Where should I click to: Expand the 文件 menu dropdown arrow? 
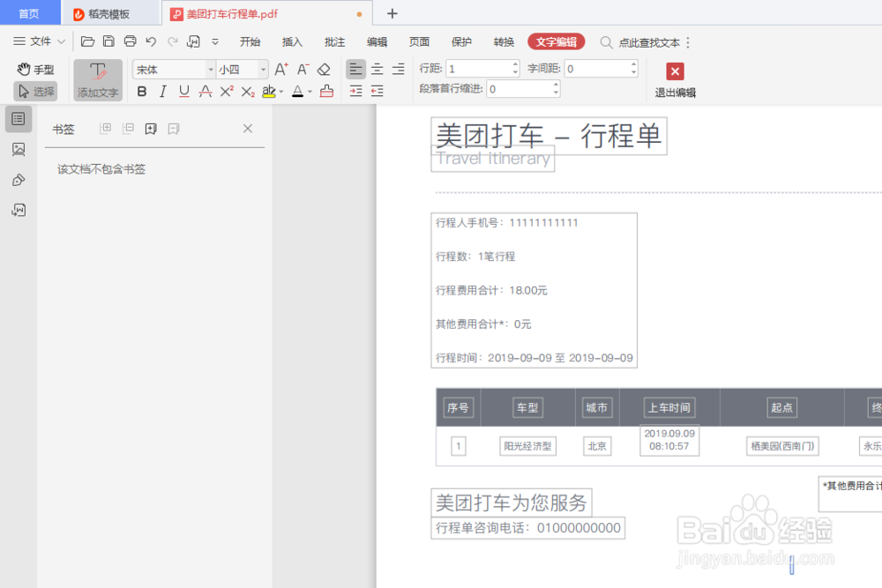tap(62, 41)
